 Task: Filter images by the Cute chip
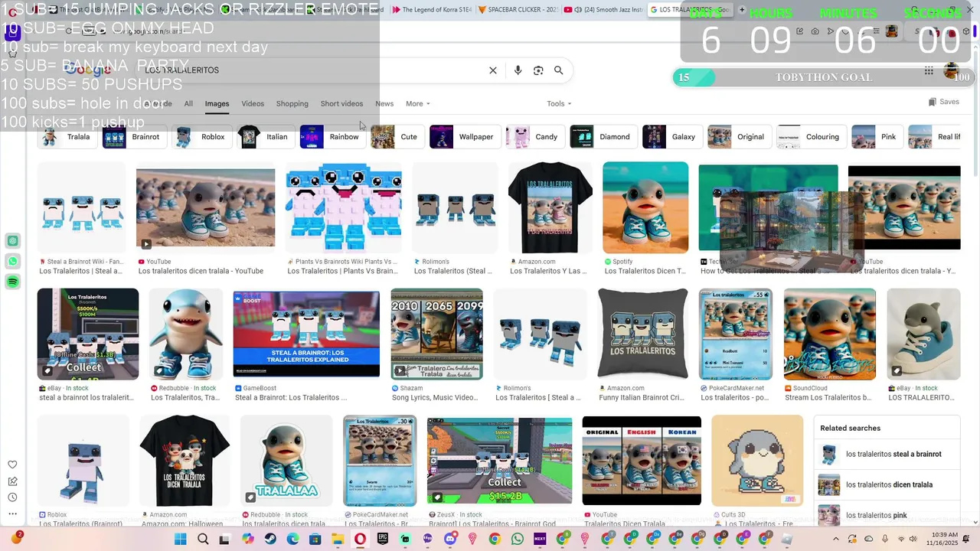[397, 137]
